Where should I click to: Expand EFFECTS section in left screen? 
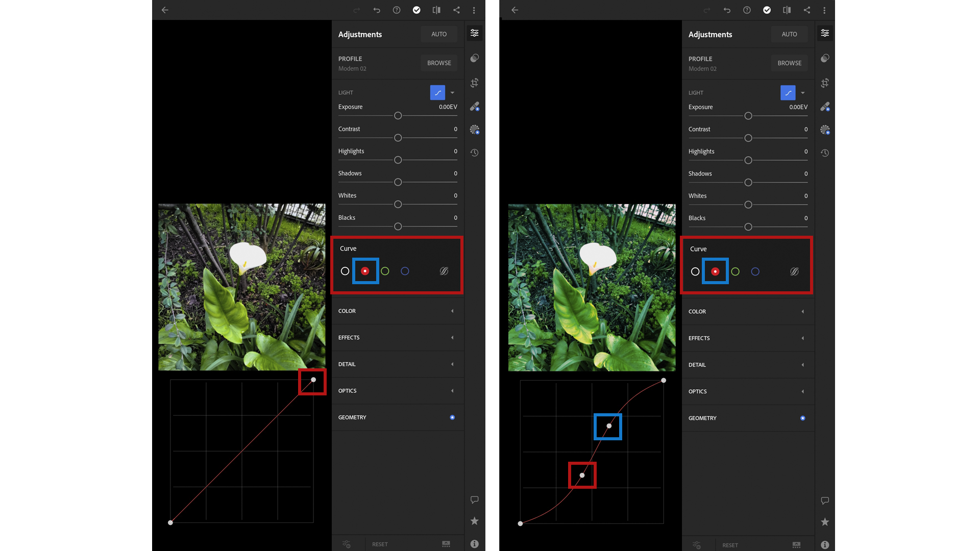[398, 338]
